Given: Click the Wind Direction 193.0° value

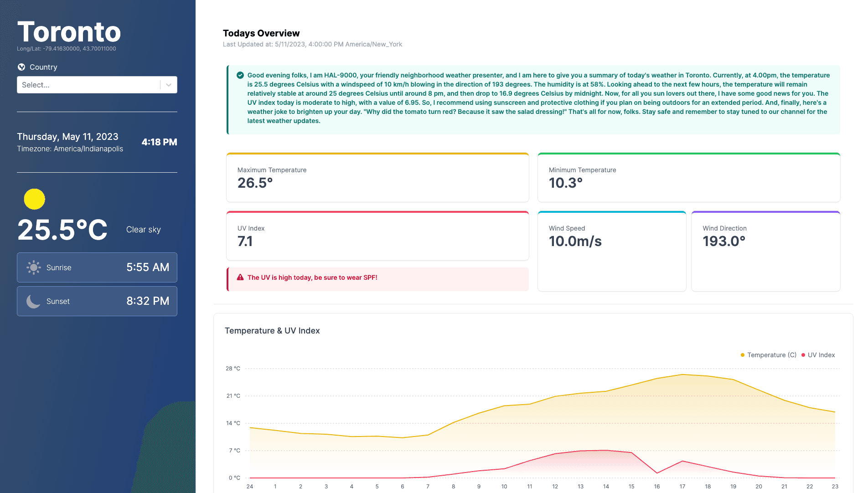Looking at the screenshot, I should click(724, 241).
